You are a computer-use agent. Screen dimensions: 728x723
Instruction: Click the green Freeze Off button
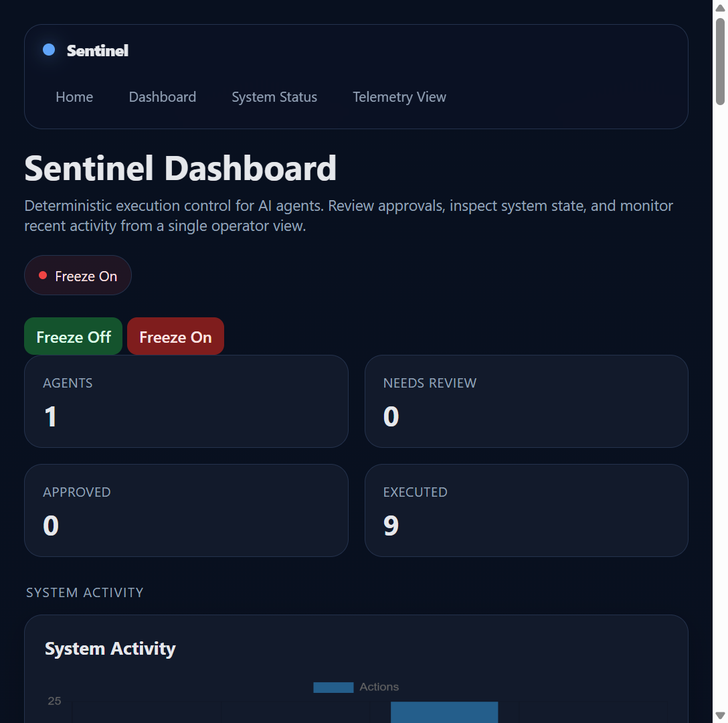tap(73, 336)
